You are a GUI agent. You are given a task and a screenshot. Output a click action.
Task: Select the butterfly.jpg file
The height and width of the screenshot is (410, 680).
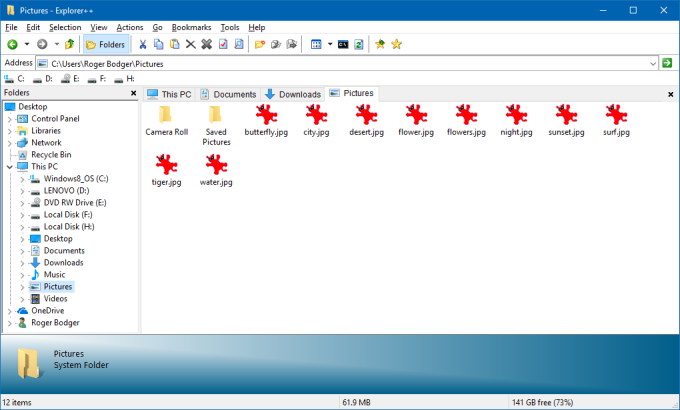(x=266, y=121)
